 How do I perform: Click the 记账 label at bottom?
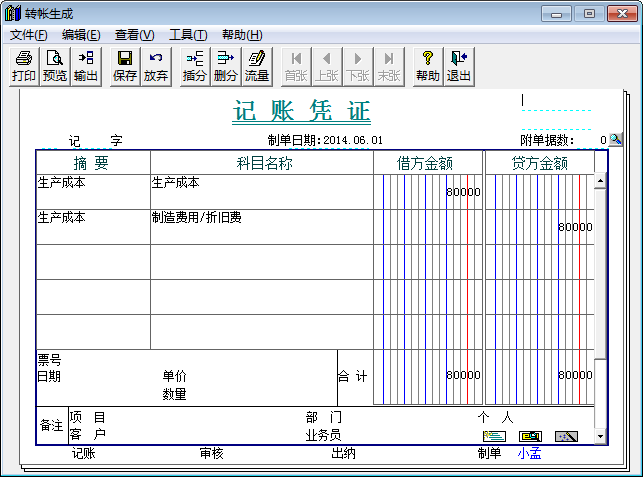84,453
